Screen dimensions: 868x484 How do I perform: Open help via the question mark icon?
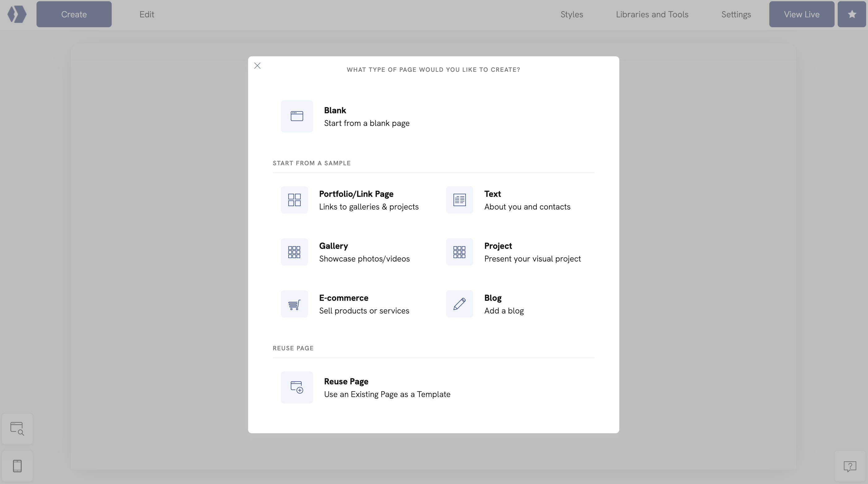pos(849,466)
